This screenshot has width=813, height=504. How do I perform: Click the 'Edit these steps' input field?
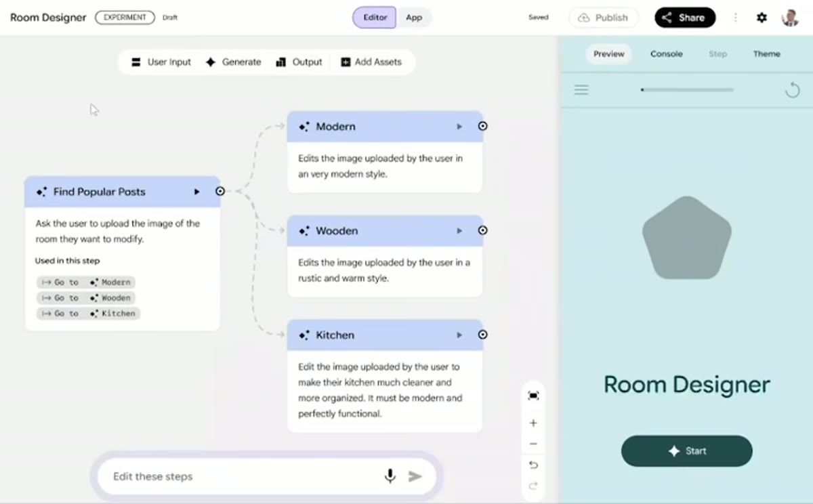(266, 476)
